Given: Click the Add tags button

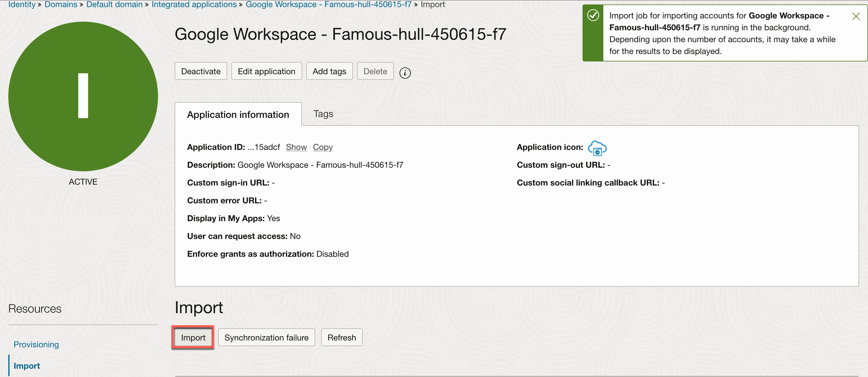Looking at the screenshot, I should coord(329,71).
